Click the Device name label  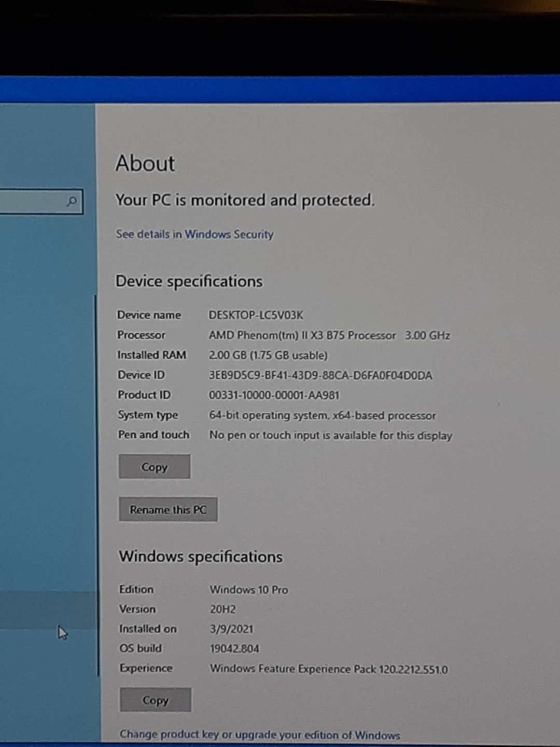coord(149,315)
